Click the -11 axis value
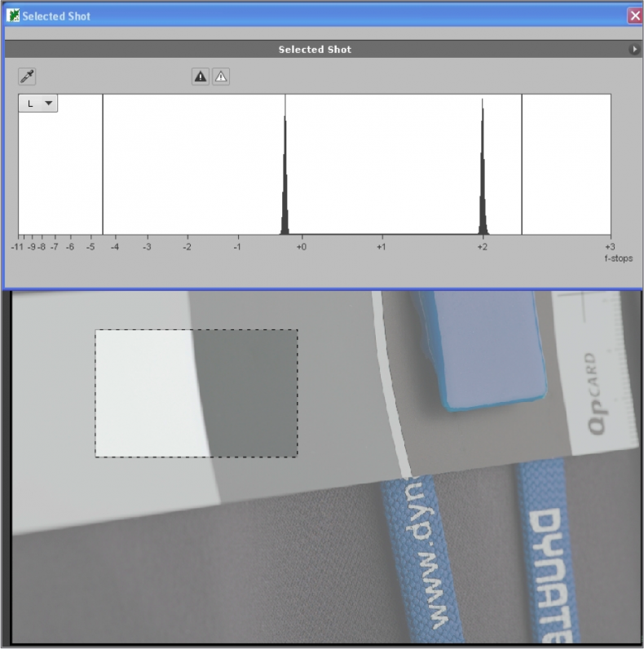 (17, 247)
